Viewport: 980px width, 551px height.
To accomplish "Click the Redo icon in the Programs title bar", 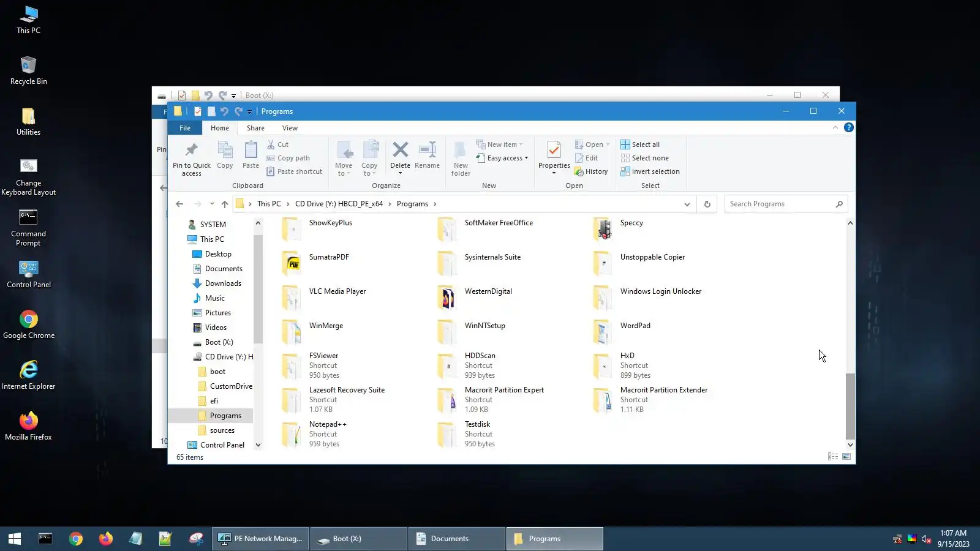I will (x=238, y=111).
